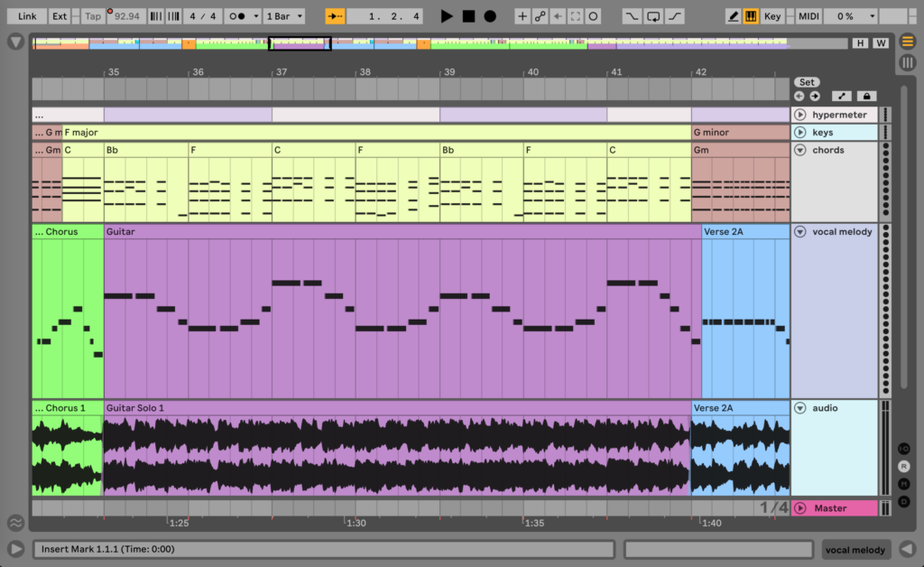This screenshot has width=924, height=567.
Task: Click the W optimize width button
Action: coord(881,43)
